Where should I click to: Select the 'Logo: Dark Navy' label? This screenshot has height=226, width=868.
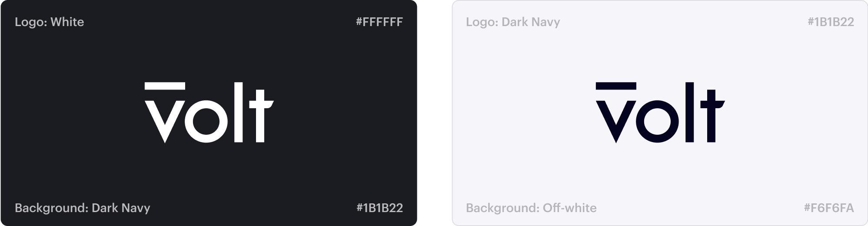coord(513,22)
